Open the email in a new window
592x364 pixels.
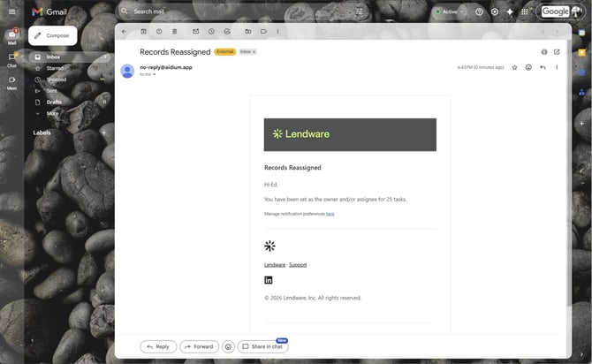pos(557,52)
